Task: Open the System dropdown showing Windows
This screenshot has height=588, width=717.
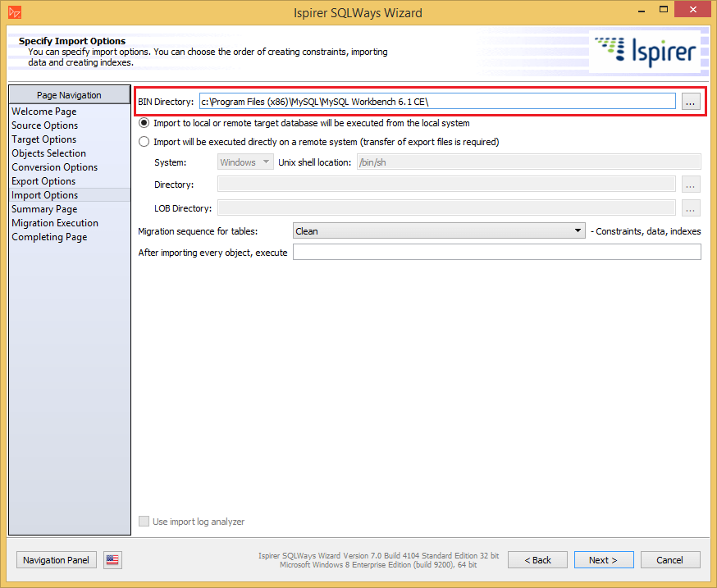Action: (x=244, y=162)
